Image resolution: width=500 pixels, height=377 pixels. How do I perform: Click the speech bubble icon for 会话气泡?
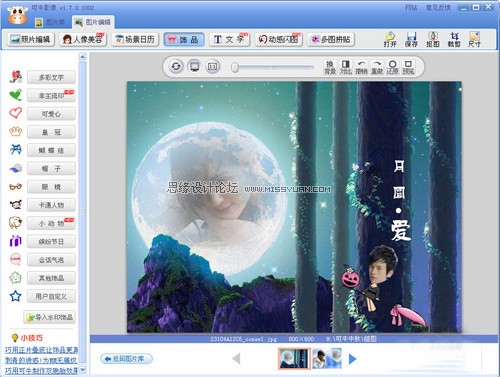point(16,259)
